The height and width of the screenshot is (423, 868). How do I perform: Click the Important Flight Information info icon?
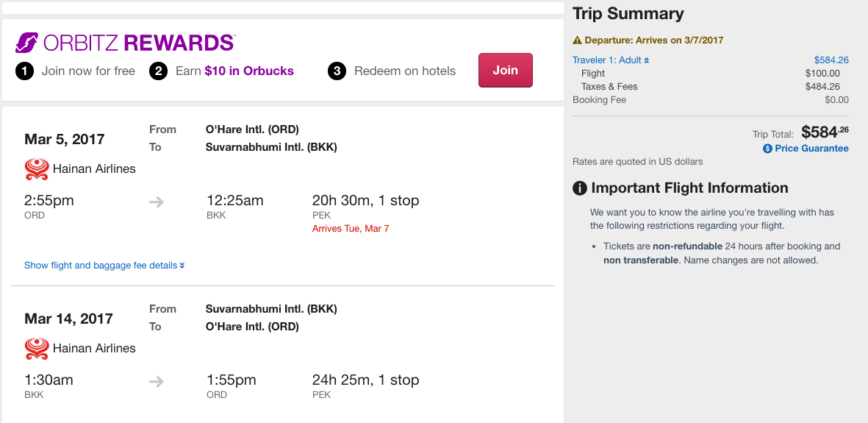(580, 188)
